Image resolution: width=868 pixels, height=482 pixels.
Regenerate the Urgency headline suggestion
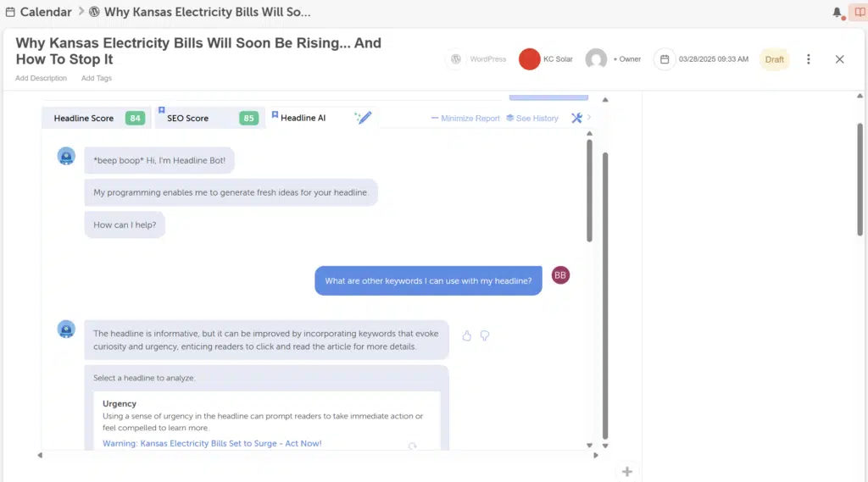click(x=412, y=446)
